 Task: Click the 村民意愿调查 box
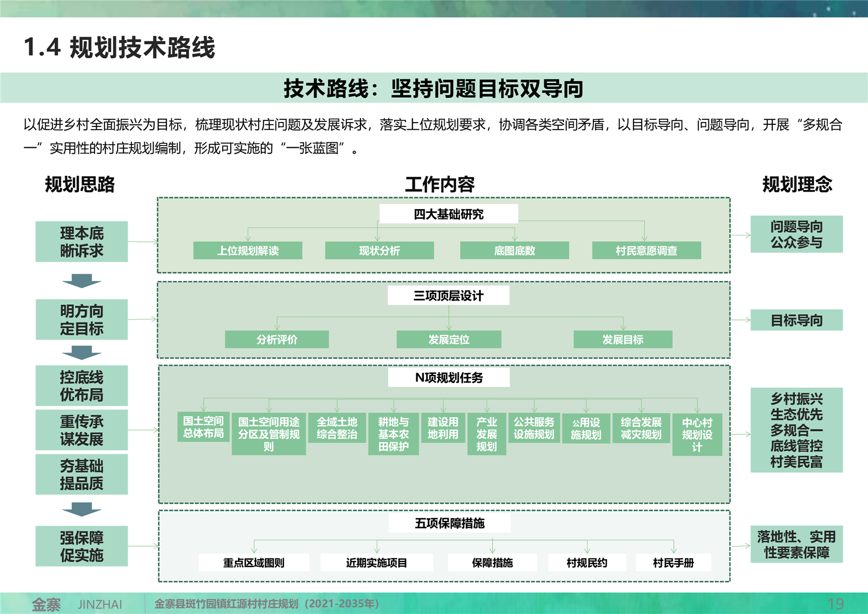coord(646,251)
